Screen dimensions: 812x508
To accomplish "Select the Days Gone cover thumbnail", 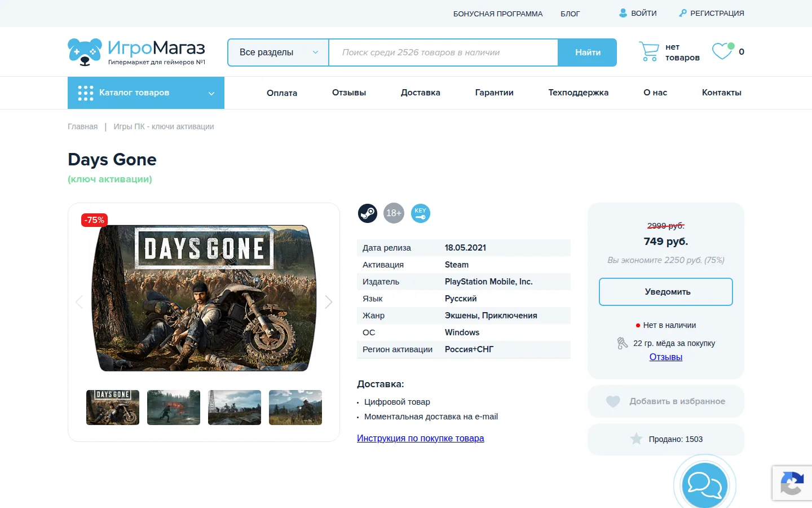I will [x=113, y=408].
